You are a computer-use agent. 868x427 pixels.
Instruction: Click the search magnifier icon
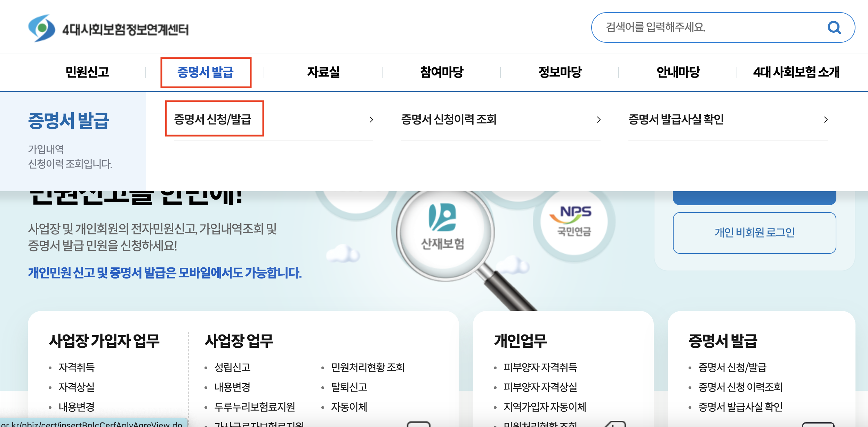(834, 27)
